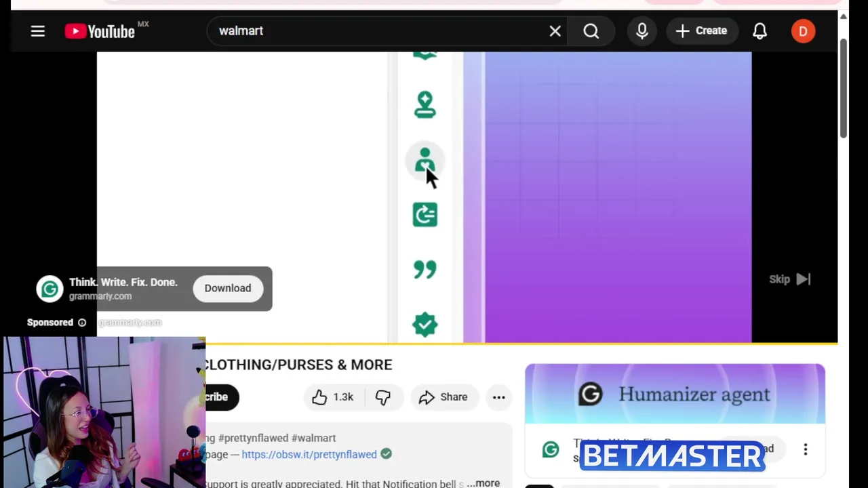868x488 pixels.
Task: Click the Grammarly icon in sidebar ad
Action: point(551,449)
